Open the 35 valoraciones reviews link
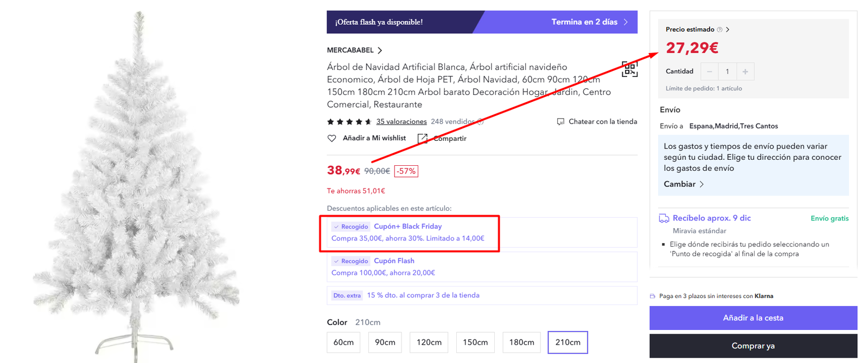Screen dimensions: 868x363 pyautogui.click(x=401, y=122)
